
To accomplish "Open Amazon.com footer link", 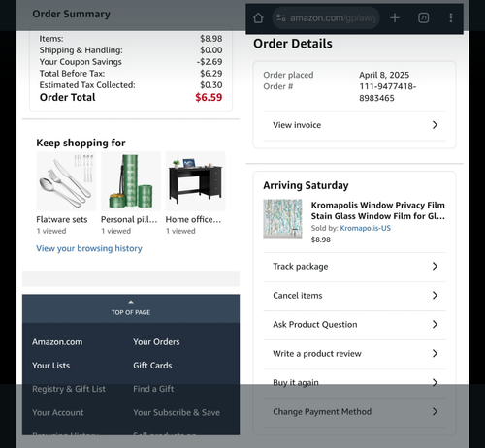I will (57, 342).
